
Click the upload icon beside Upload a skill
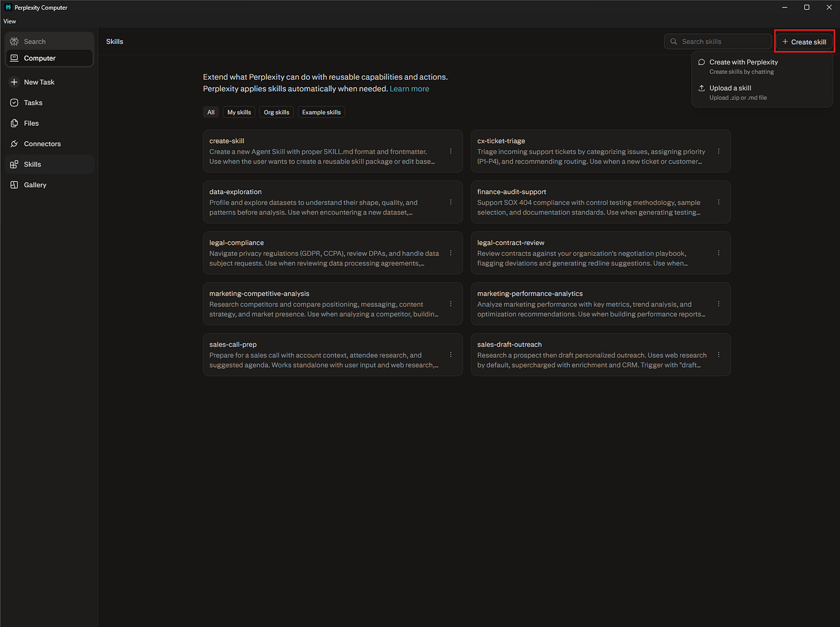(702, 88)
